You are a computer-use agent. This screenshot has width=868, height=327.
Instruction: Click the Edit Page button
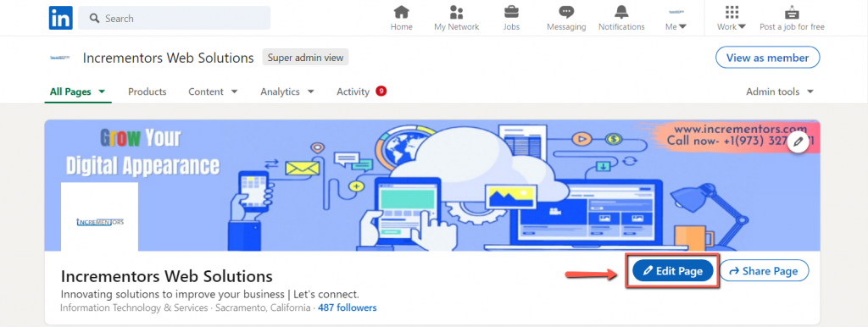(672, 271)
